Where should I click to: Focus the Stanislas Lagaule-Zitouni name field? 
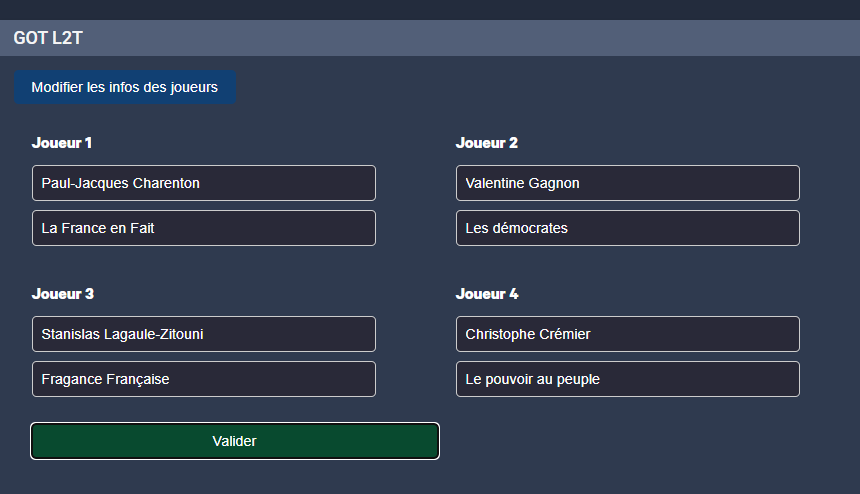tap(203, 334)
